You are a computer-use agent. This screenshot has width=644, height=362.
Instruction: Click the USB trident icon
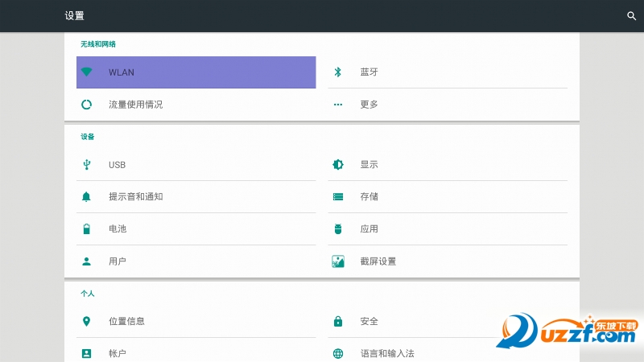(87, 165)
